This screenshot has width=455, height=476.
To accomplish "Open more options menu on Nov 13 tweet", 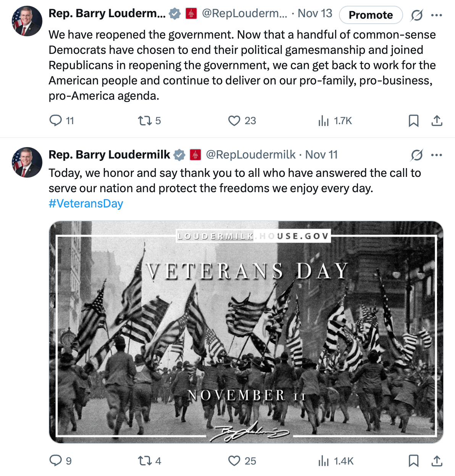I will (x=436, y=15).
